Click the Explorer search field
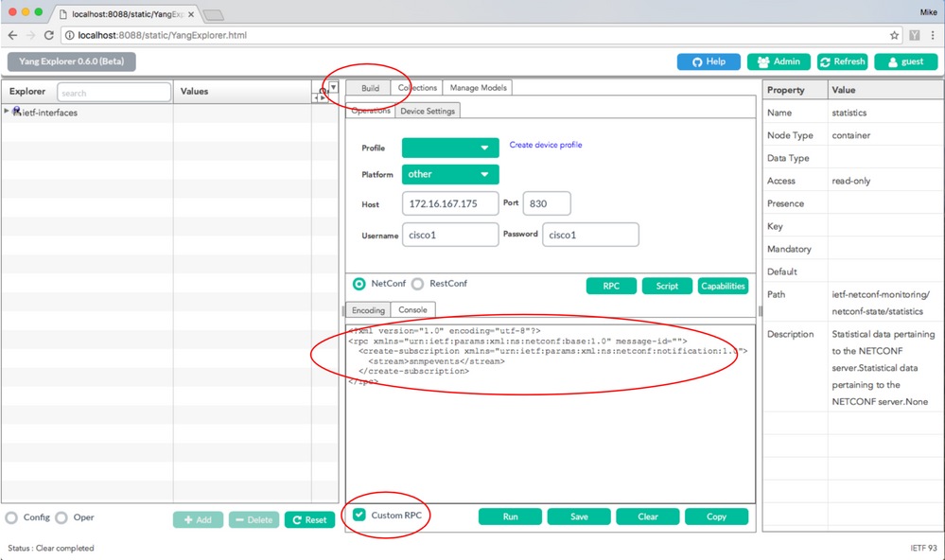The width and height of the screenshot is (945, 560). [x=114, y=92]
